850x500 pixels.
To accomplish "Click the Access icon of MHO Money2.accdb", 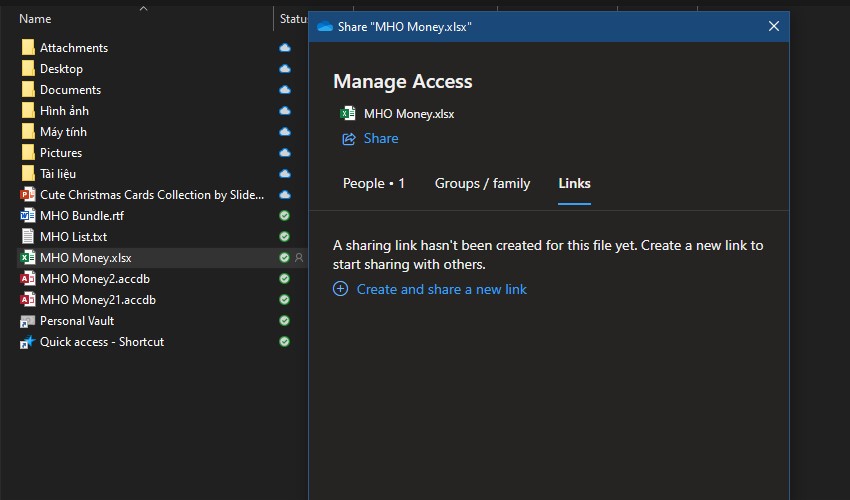I will click(28, 279).
